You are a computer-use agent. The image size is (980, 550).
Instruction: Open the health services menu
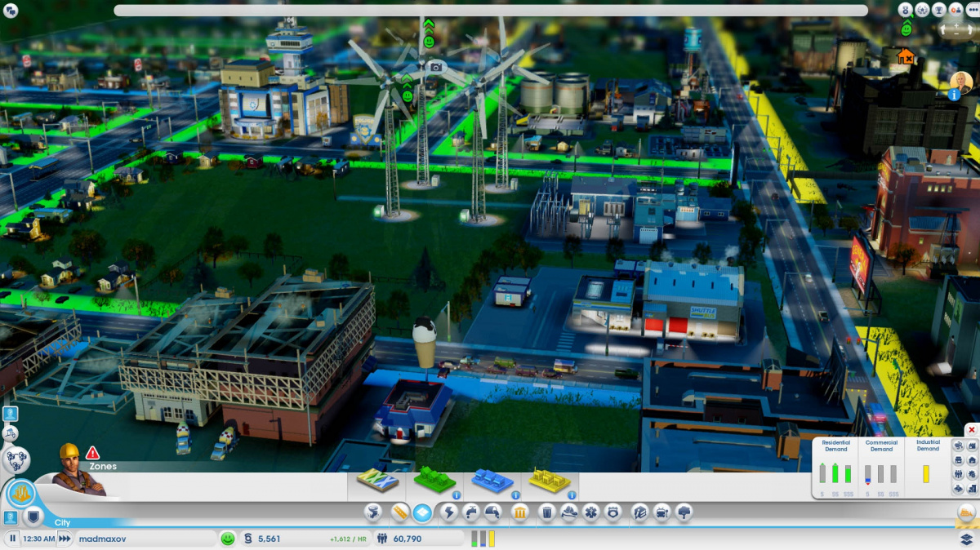coord(591,511)
